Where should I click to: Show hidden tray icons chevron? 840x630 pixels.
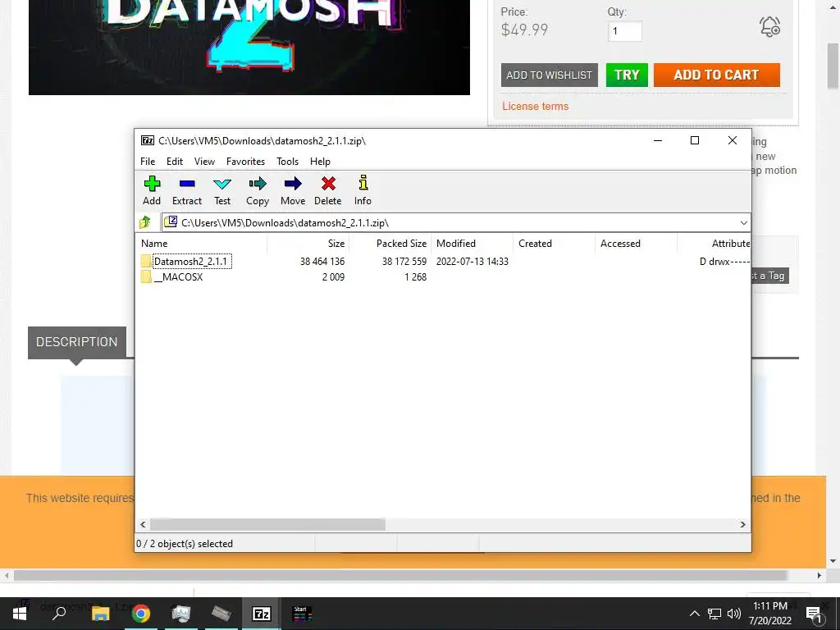[x=694, y=614]
